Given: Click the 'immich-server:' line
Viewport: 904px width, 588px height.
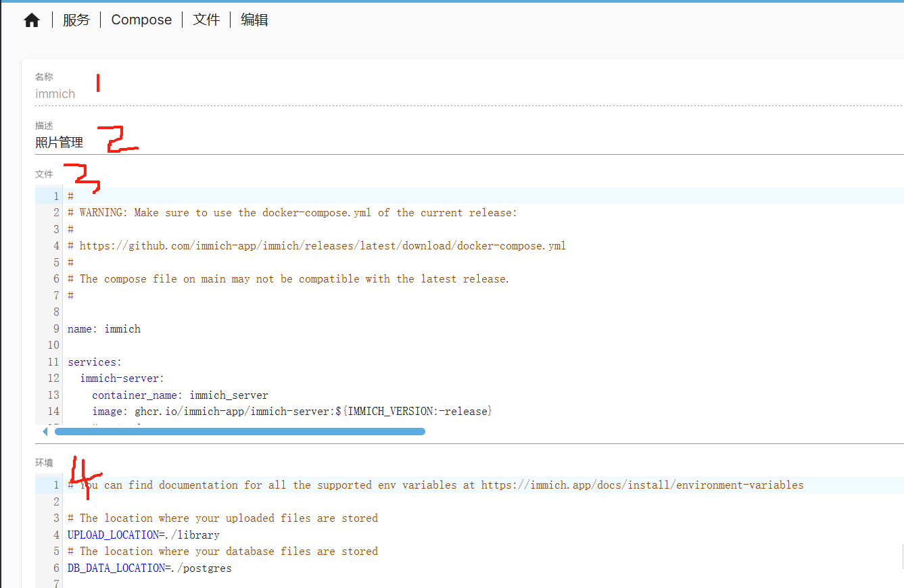Looking at the screenshot, I should [x=122, y=378].
